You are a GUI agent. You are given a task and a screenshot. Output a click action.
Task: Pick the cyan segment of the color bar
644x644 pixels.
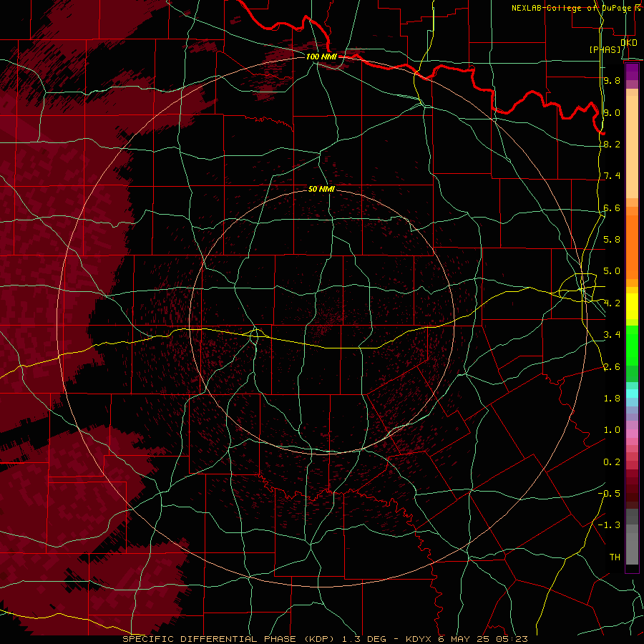[x=632, y=394]
